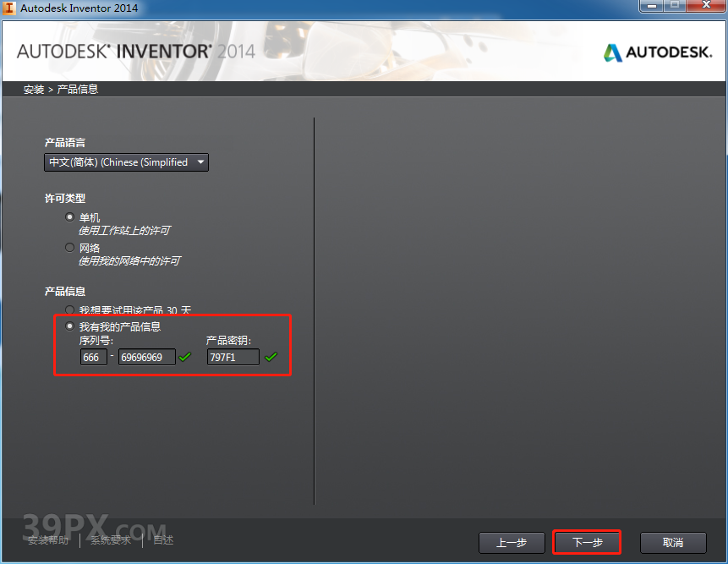Click the Inventor icon in the title bar
The width and height of the screenshot is (728, 564).
[8, 8]
